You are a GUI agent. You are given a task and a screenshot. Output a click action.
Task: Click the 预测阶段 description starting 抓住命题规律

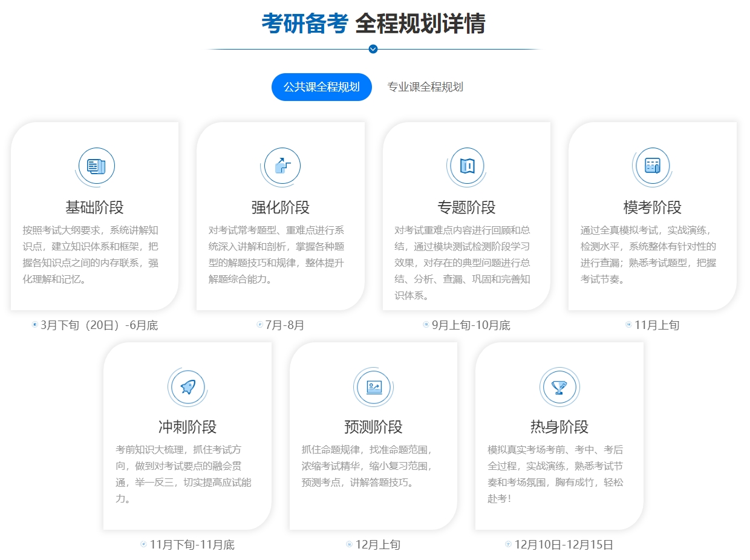[368, 466]
